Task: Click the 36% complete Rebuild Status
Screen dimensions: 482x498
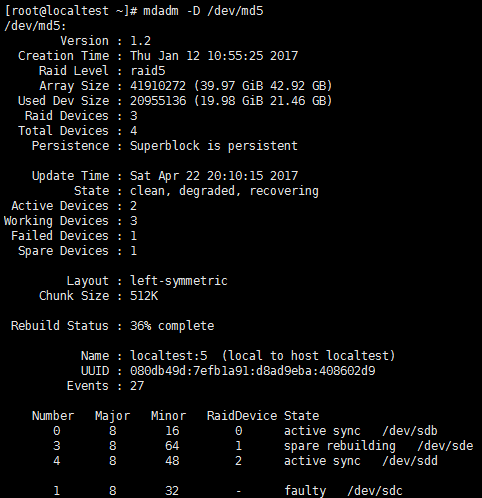Action: coord(172,326)
